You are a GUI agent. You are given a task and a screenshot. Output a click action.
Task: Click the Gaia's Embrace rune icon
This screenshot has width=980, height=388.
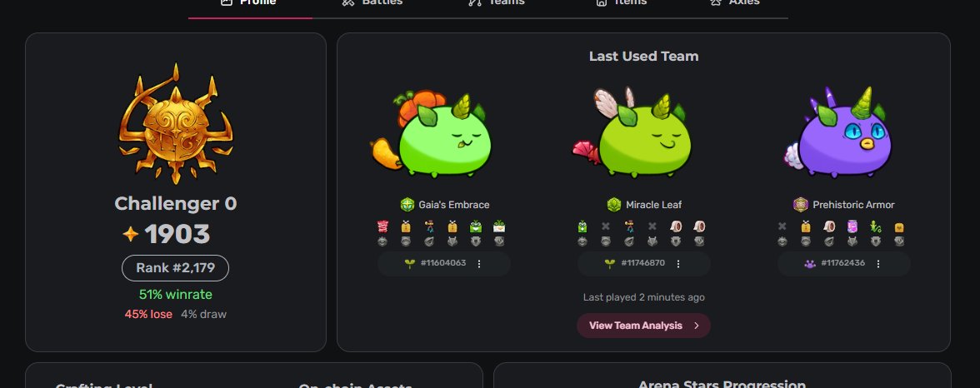(407, 205)
